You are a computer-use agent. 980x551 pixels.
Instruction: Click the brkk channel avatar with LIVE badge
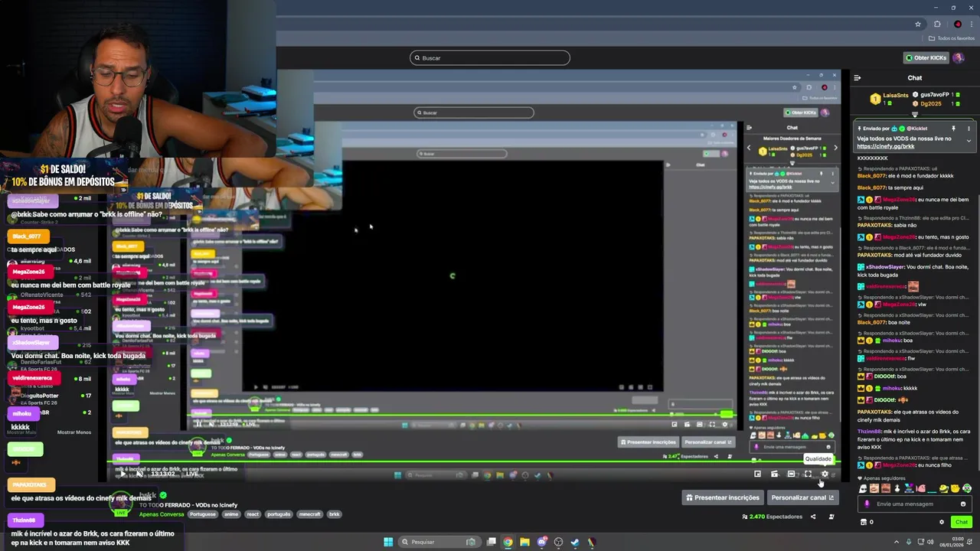[121, 504]
